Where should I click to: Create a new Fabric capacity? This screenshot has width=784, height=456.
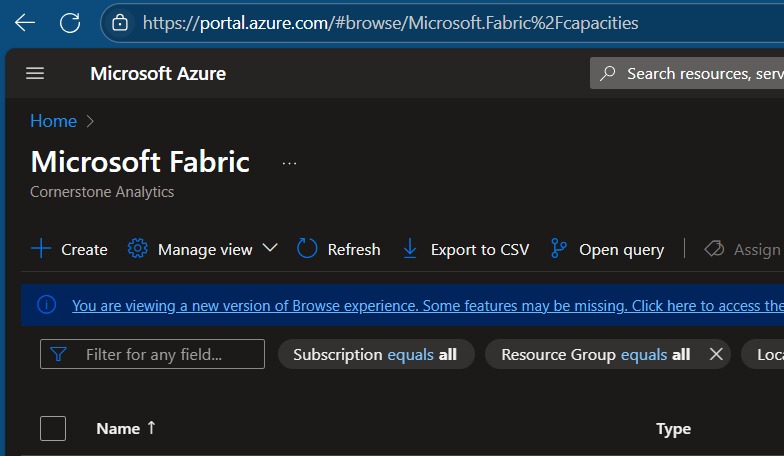[69, 249]
